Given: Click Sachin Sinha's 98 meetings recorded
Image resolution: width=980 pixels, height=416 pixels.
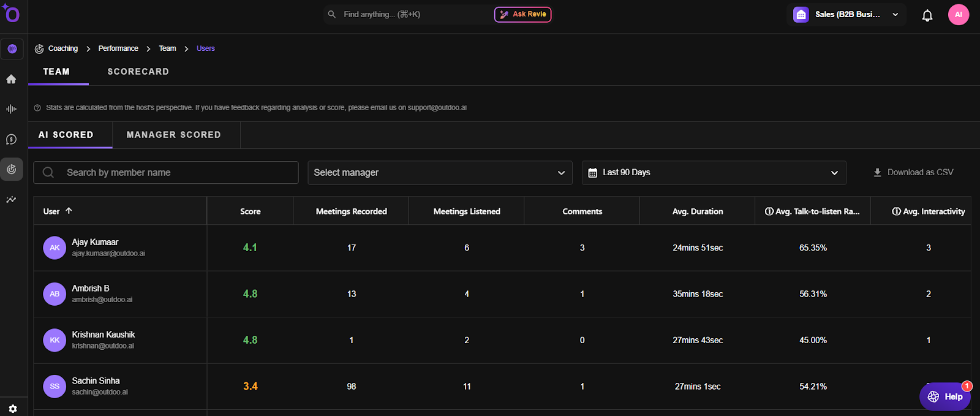Looking at the screenshot, I should point(352,387).
